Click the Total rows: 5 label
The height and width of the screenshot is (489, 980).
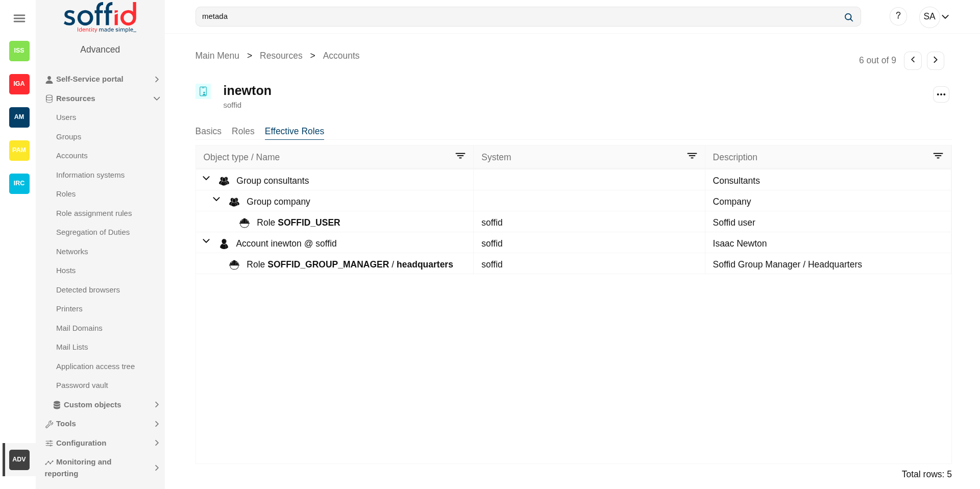click(926, 474)
